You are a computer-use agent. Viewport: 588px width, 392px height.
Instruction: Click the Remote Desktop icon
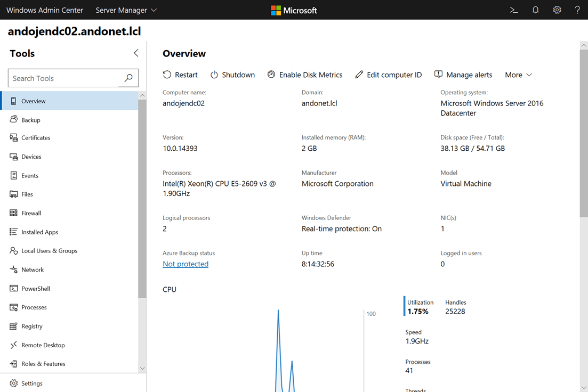(x=13, y=345)
